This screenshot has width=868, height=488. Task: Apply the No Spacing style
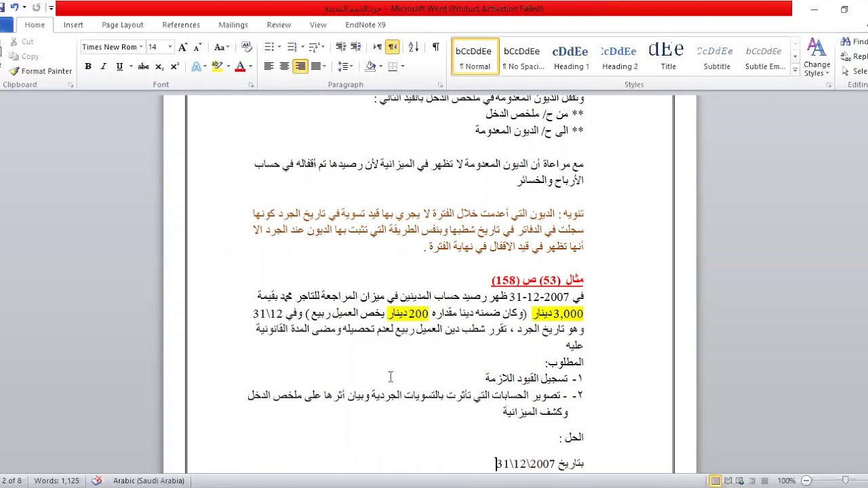(x=523, y=57)
